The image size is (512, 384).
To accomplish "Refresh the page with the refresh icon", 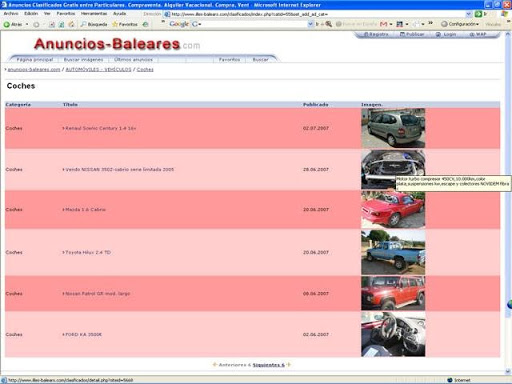I will (x=62, y=24).
